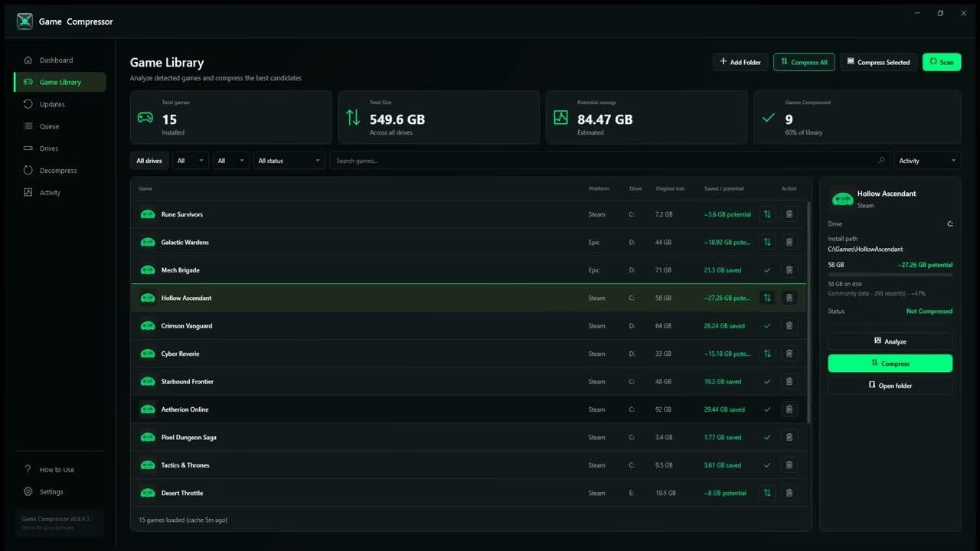Click the search magnifier icon
This screenshot has width=980, height=551.
coord(881,161)
